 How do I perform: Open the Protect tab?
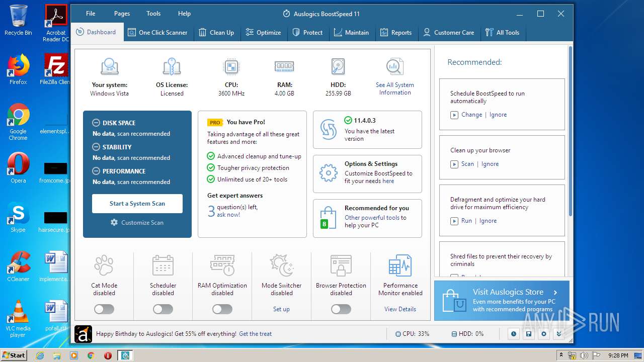coord(308,32)
